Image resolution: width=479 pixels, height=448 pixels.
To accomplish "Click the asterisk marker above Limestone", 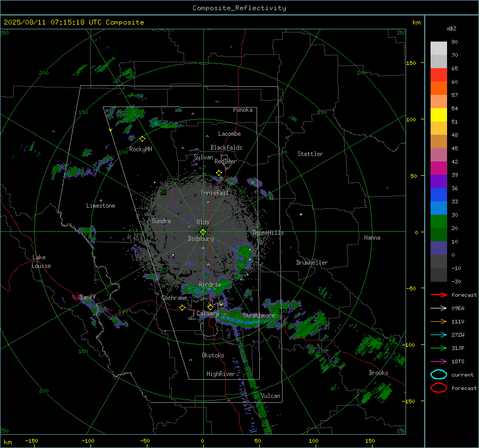I will coord(101,201).
